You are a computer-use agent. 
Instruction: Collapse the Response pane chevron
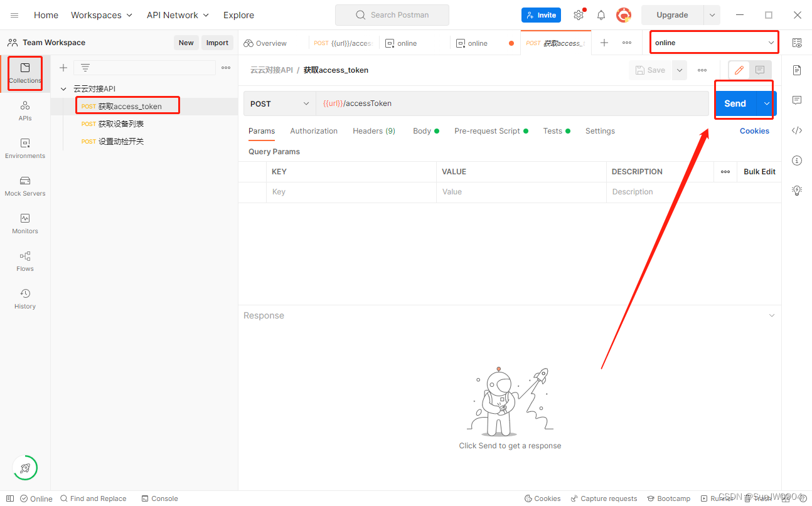coord(772,315)
